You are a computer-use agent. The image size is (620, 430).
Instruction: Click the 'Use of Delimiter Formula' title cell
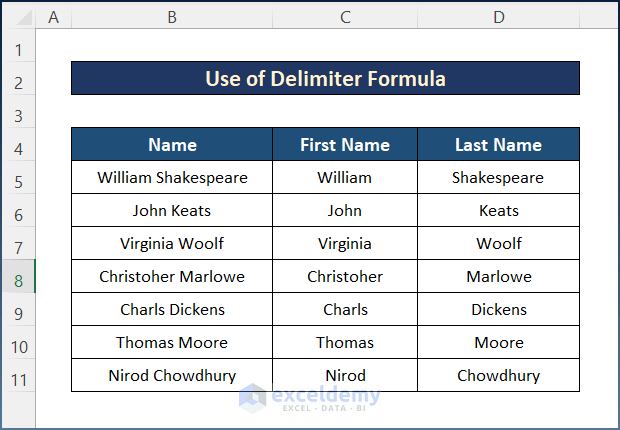click(325, 78)
